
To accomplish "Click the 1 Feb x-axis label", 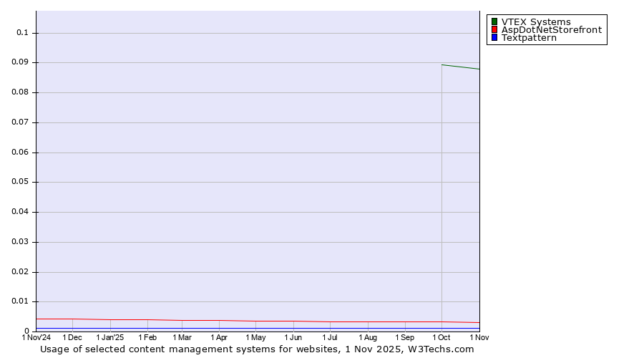I will click(x=147, y=337).
